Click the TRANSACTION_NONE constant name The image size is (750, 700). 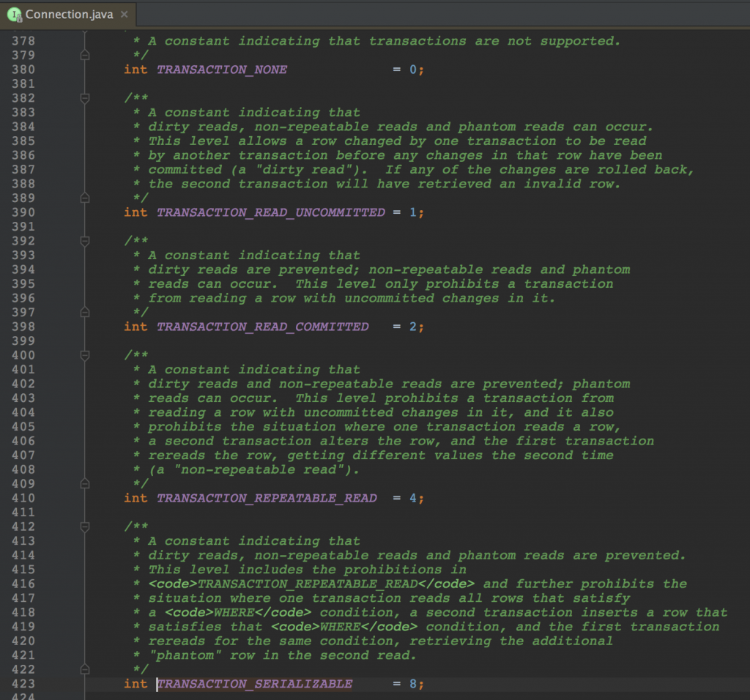click(x=222, y=70)
